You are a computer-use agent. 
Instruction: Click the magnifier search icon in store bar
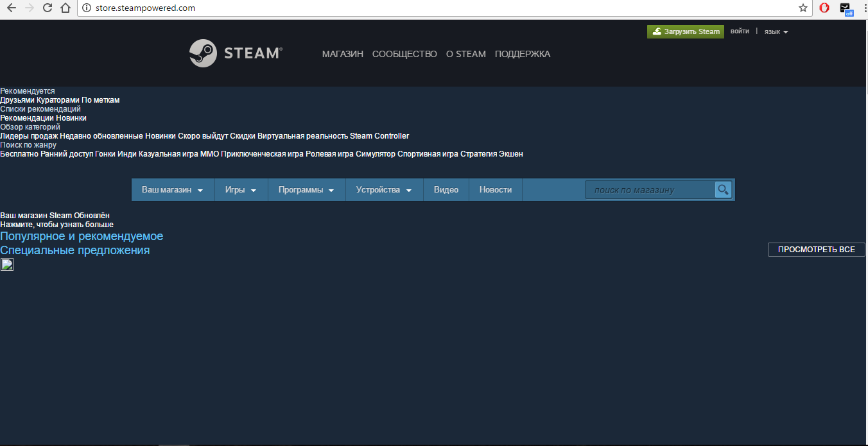(723, 189)
